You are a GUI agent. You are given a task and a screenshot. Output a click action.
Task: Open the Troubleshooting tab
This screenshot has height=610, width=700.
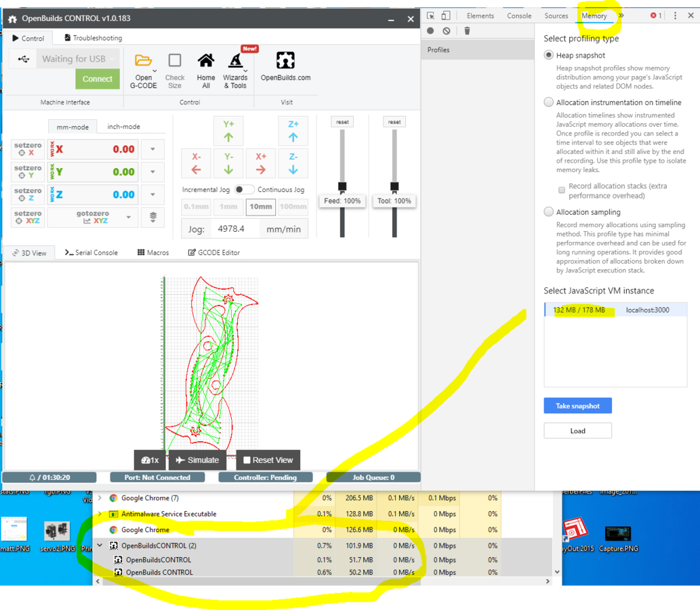(93, 38)
